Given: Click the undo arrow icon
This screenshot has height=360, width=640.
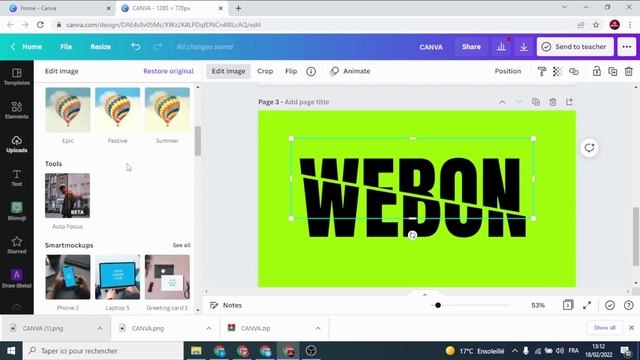Looking at the screenshot, I should coord(136,47).
